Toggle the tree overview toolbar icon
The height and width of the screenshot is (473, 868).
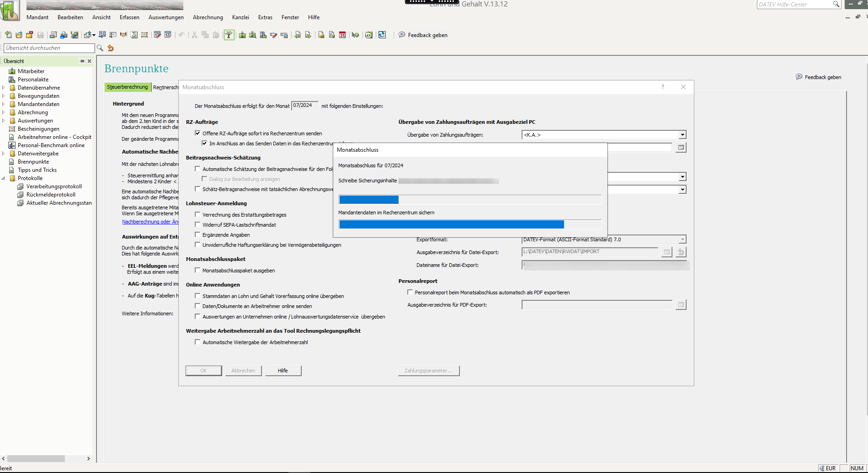tap(229, 35)
